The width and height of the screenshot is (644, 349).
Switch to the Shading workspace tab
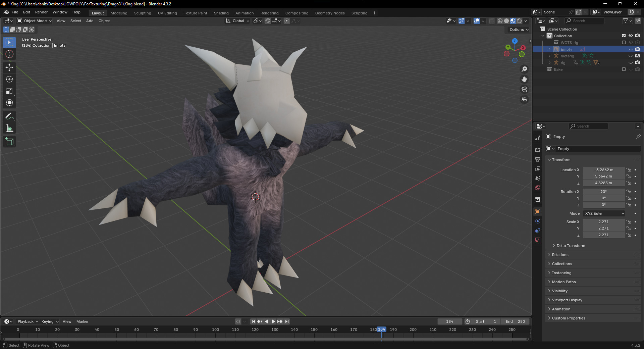click(221, 13)
